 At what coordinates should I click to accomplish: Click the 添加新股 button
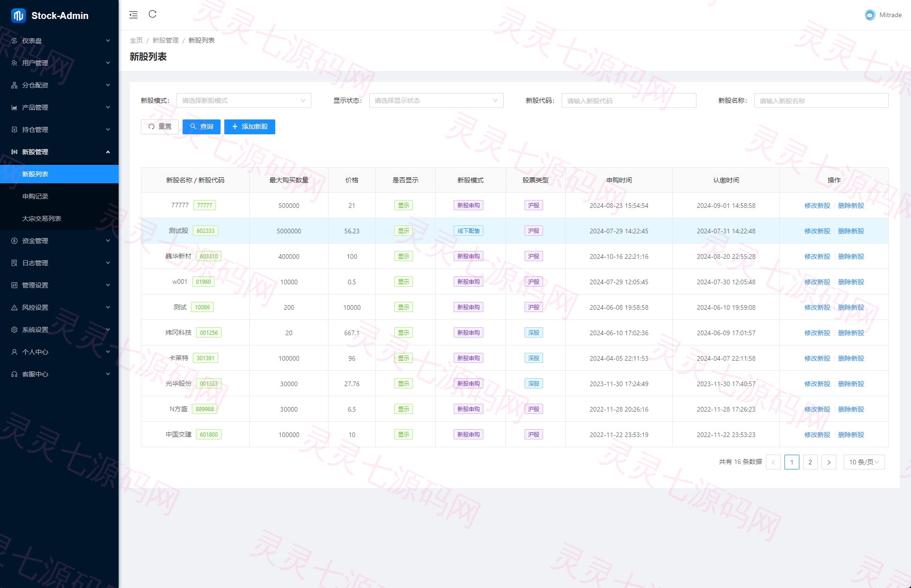tap(250, 127)
